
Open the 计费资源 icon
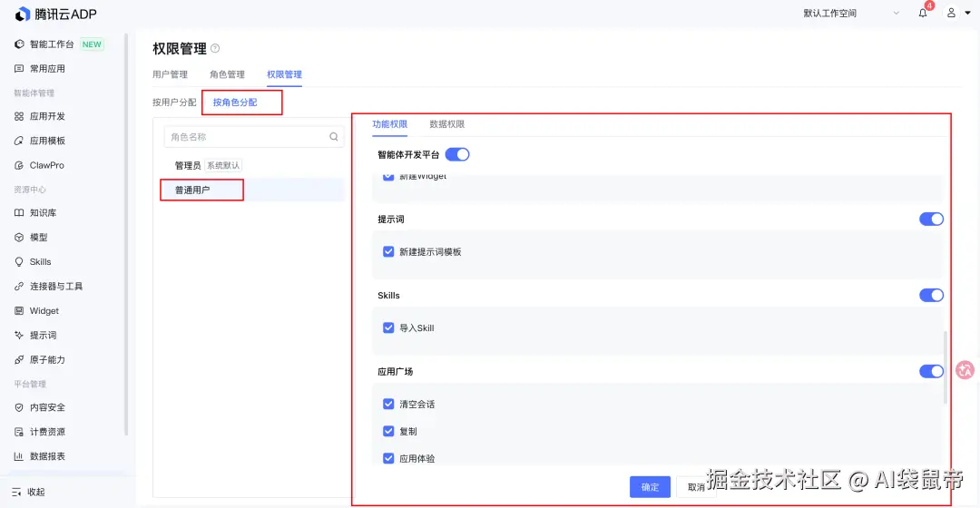pyautogui.click(x=19, y=432)
